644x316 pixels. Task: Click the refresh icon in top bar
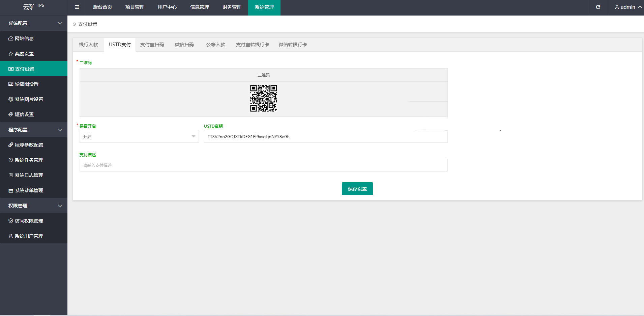click(598, 7)
